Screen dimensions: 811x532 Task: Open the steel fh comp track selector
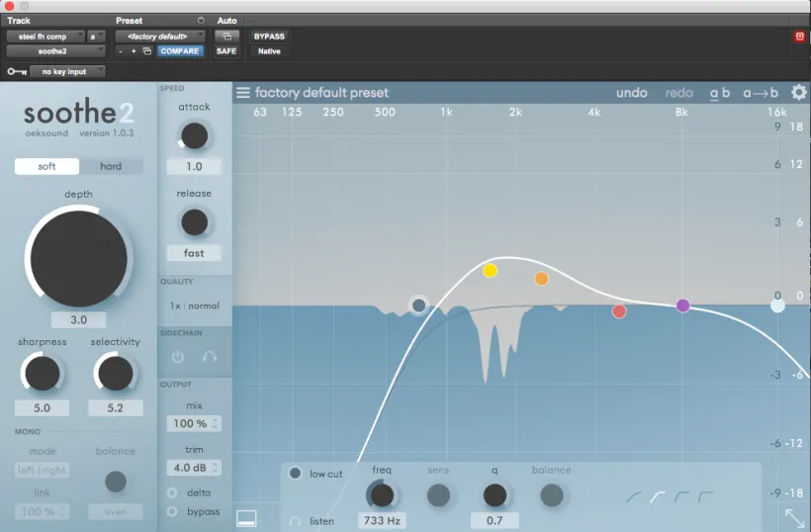[x=45, y=37]
